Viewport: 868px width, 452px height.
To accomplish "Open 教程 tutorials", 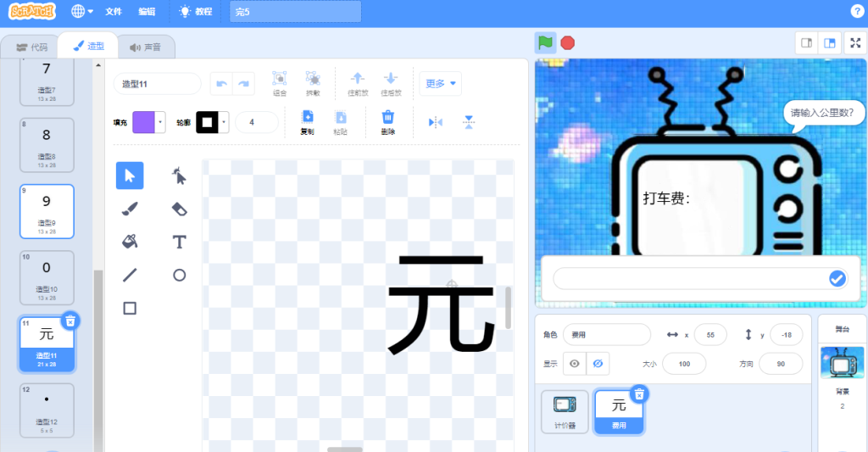I will (x=195, y=12).
